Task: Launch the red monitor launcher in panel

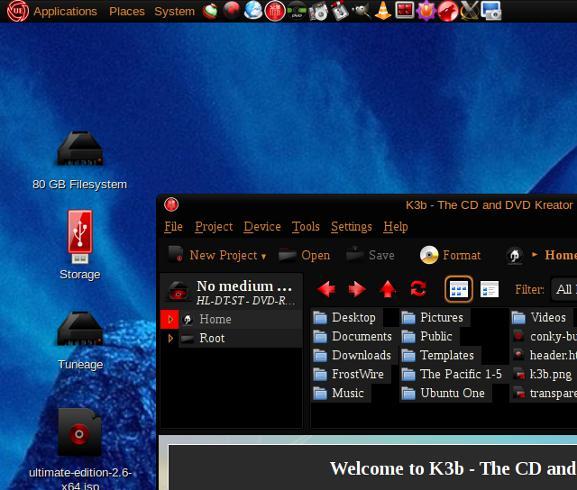Action: (404, 10)
